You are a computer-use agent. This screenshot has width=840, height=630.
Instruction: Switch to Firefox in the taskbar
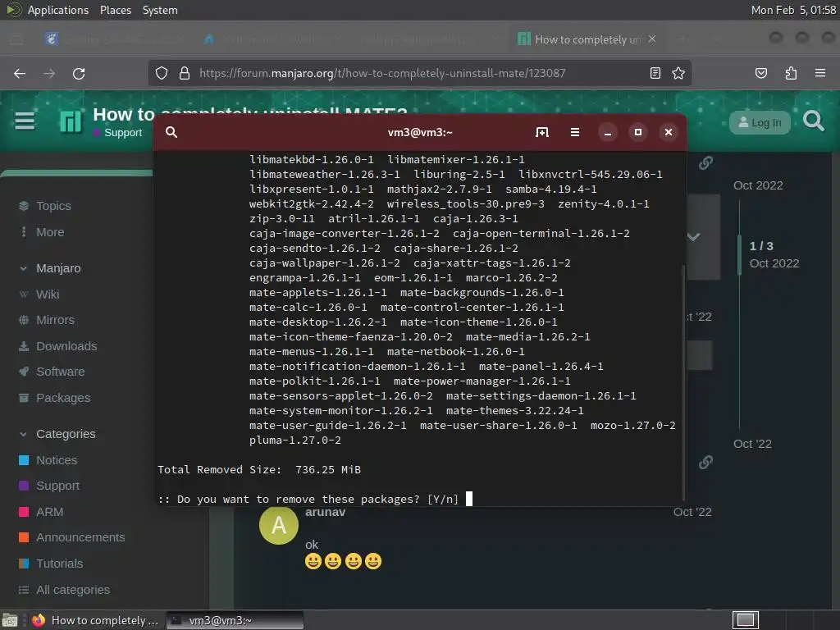[95, 620]
